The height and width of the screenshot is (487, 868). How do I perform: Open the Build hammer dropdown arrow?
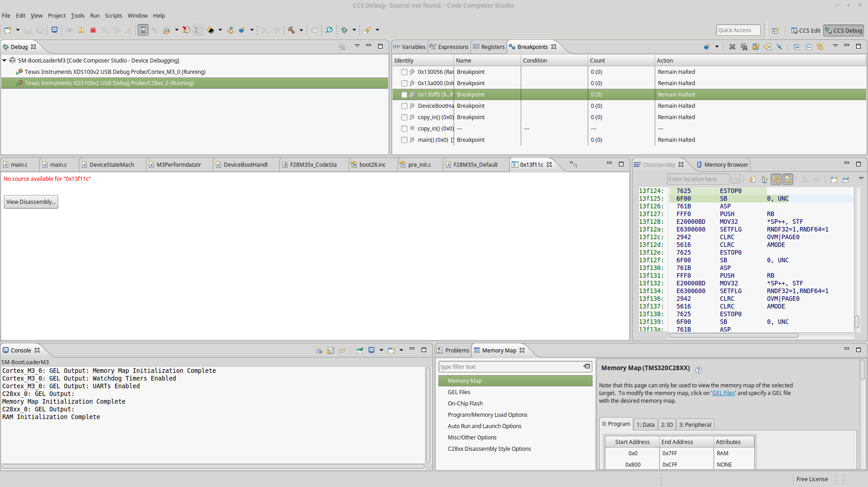click(x=301, y=30)
